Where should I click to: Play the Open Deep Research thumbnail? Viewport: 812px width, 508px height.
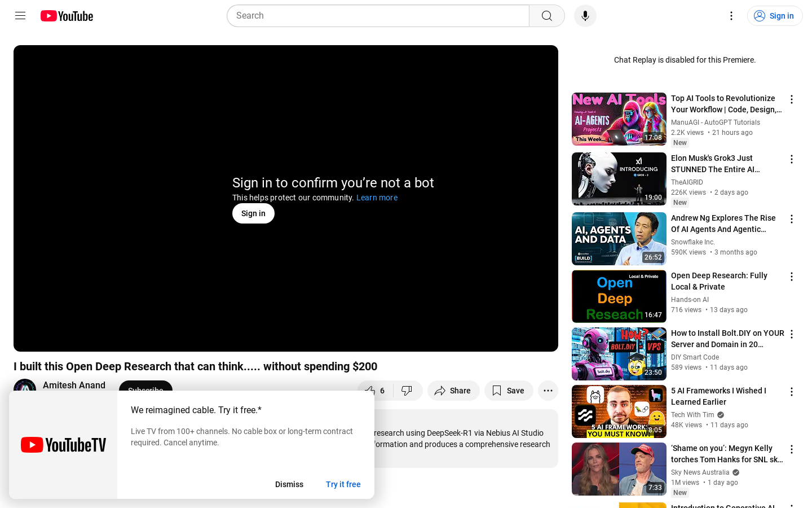(619, 296)
